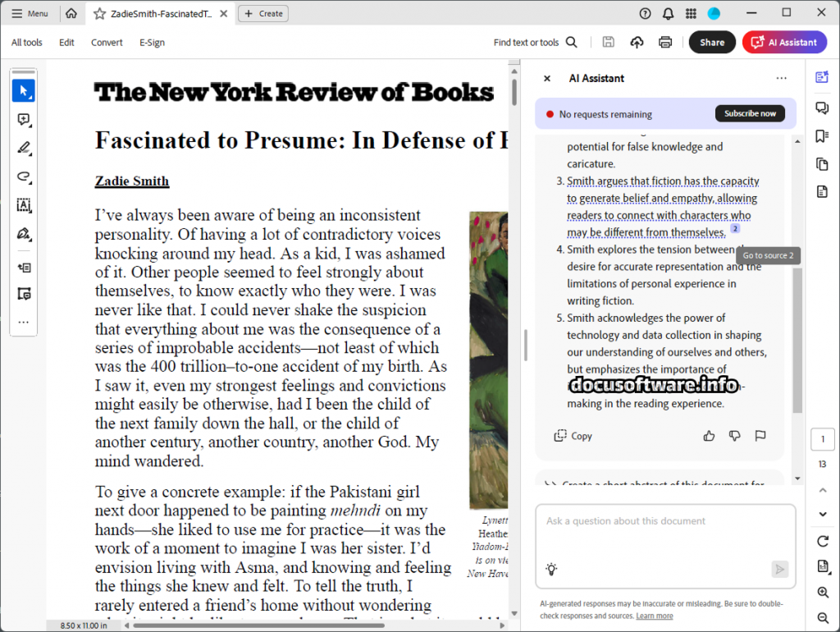Open the E-Sign menu
The width and height of the screenshot is (840, 632).
click(x=152, y=43)
